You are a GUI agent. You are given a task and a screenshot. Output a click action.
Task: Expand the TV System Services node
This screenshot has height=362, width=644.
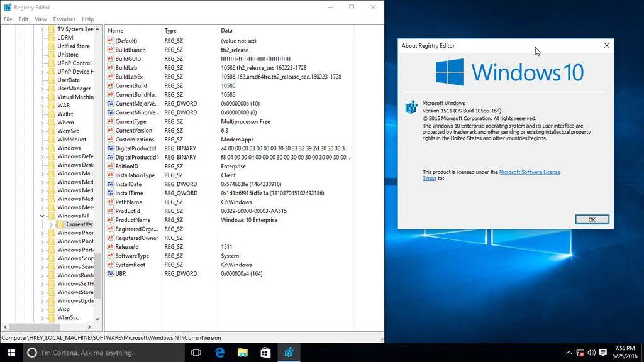click(42, 30)
